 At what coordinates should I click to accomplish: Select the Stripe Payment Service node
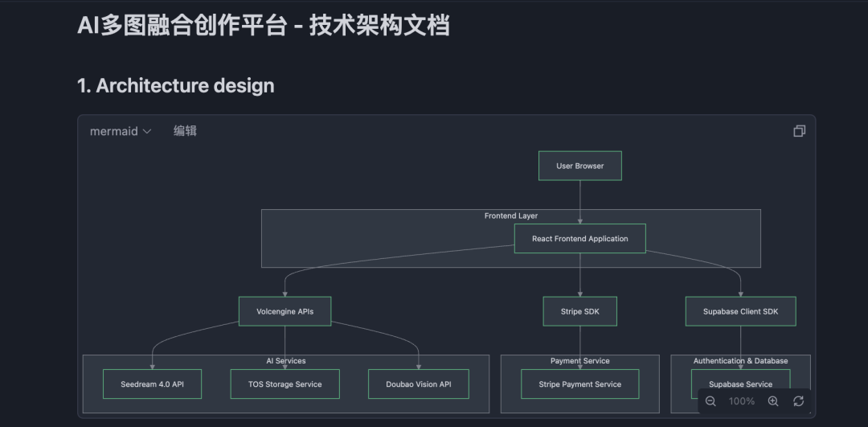(579, 384)
